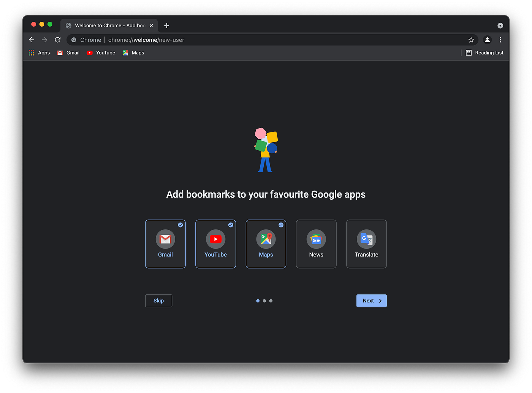Click the YouTube card's check mark

click(231, 225)
